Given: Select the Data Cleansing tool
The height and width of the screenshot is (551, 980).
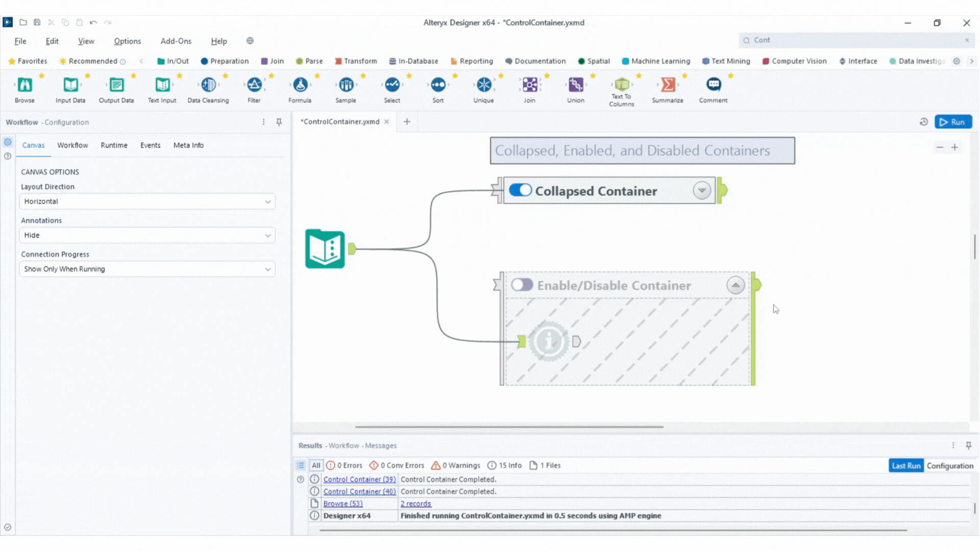Looking at the screenshot, I should point(208,85).
